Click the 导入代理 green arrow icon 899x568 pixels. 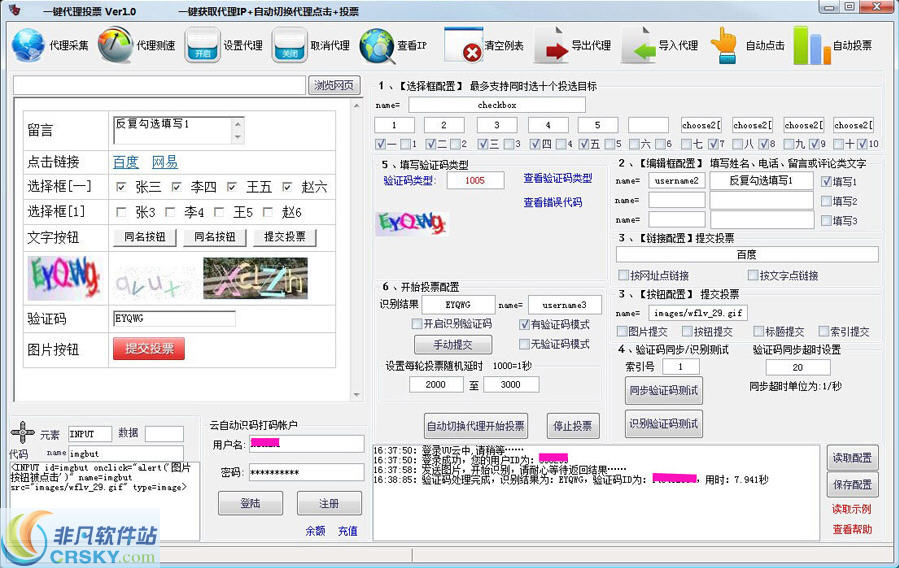point(638,45)
